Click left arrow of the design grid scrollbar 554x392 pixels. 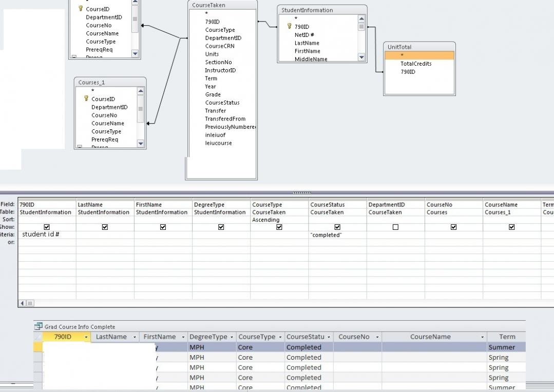pos(22,303)
